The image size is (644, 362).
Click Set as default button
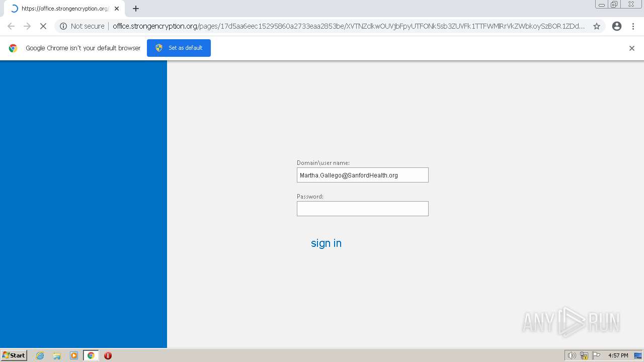179,48
